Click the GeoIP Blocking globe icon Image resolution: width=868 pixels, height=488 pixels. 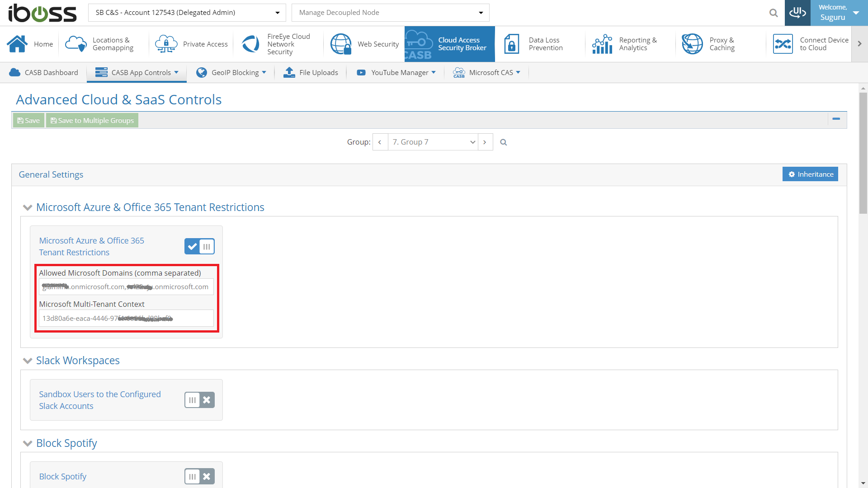pyautogui.click(x=202, y=72)
